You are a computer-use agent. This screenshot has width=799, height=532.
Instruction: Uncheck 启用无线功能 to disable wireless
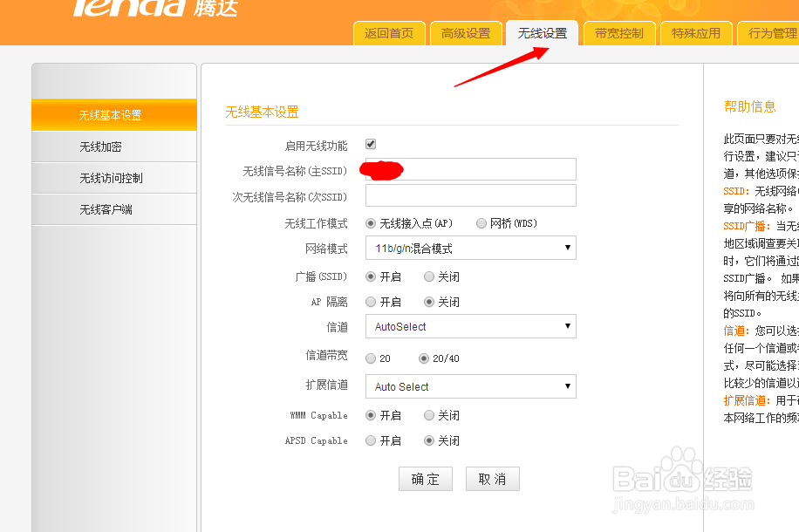[x=372, y=145]
